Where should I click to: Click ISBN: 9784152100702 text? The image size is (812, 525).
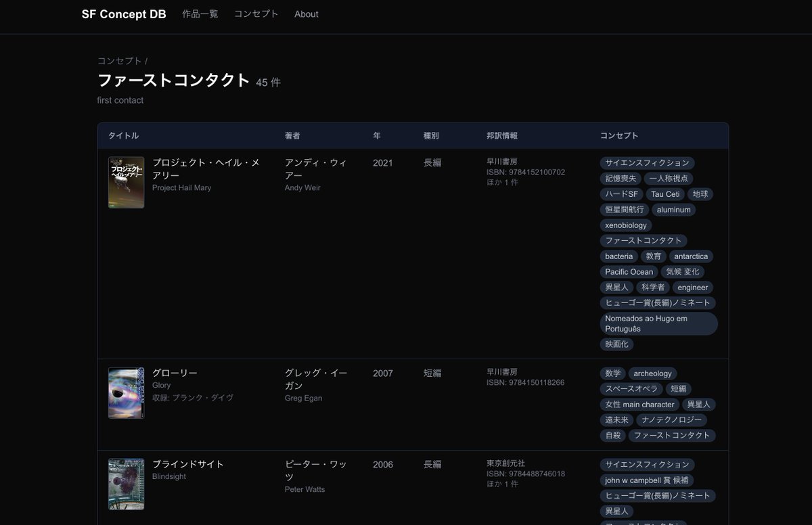[x=526, y=173]
